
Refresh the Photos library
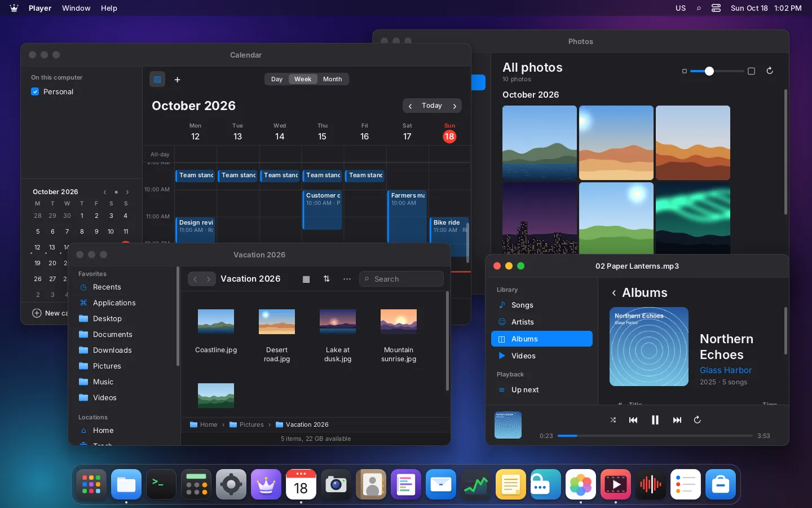coord(770,71)
